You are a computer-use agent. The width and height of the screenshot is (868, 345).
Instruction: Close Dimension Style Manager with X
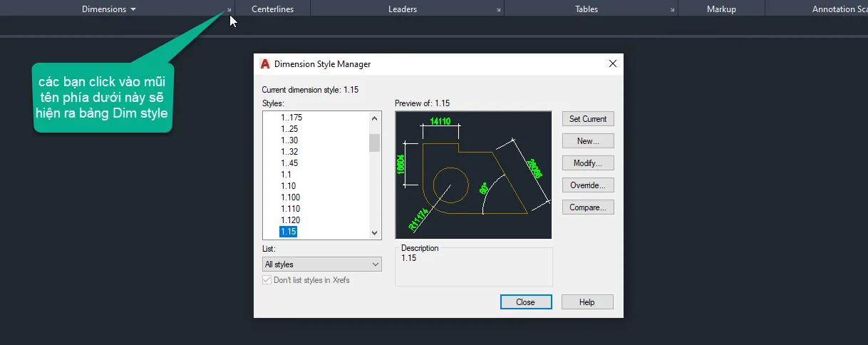pos(612,63)
